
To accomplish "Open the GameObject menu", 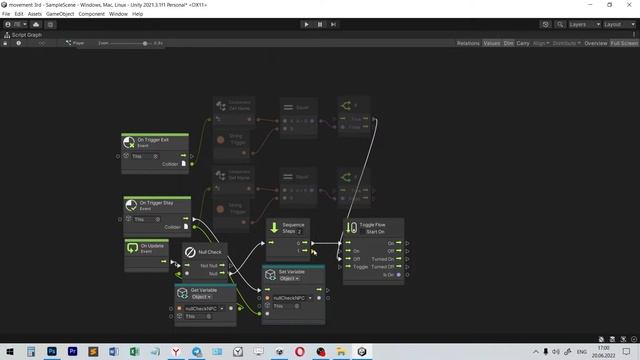I will tap(60, 14).
